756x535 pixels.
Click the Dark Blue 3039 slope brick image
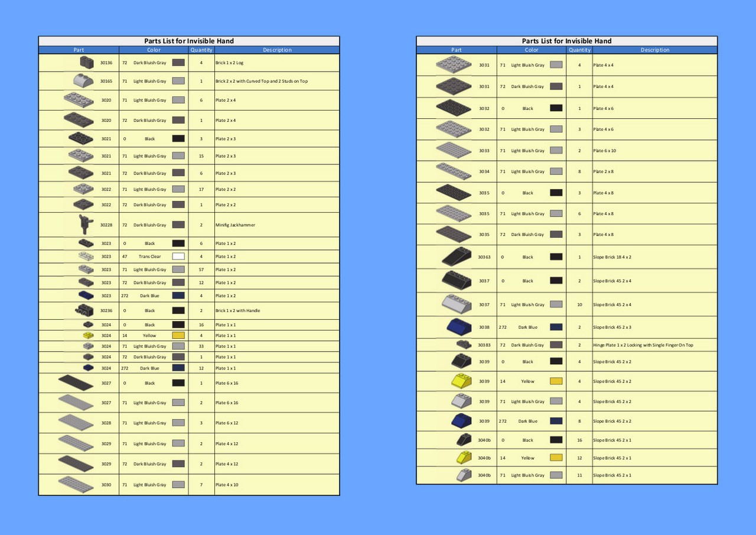[x=461, y=421]
